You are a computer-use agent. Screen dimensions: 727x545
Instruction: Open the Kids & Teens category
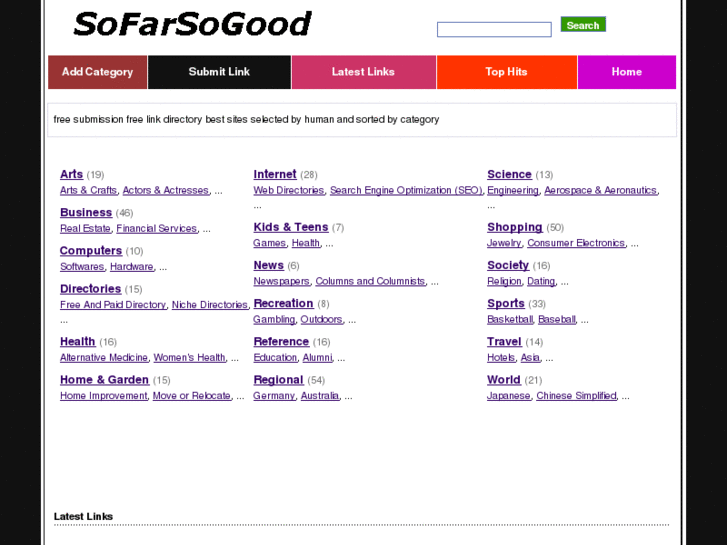pyautogui.click(x=291, y=227)
